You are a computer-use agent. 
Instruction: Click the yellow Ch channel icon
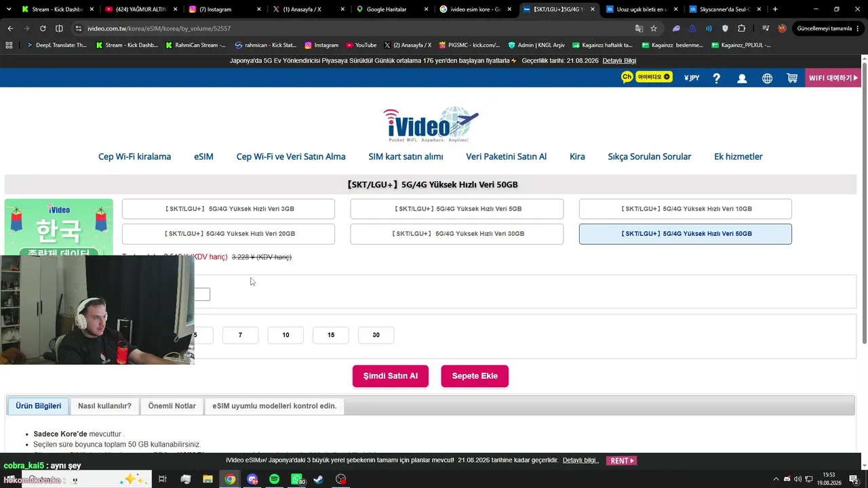pyautogui.click(x=627, y=77)
